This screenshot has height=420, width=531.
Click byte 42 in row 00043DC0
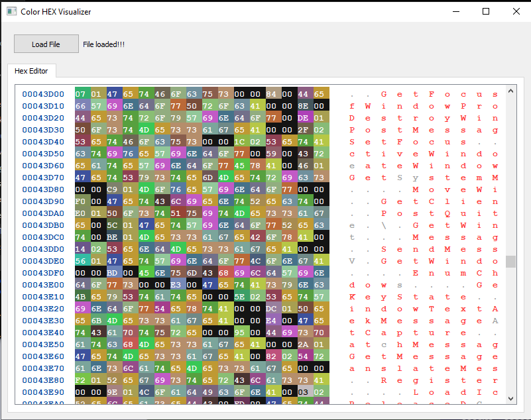tap(258, 237)
